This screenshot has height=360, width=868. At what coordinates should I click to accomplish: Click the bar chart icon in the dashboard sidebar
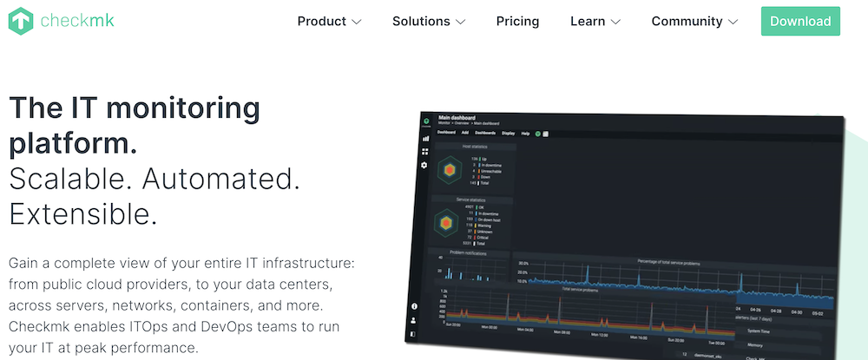point(425,139)
